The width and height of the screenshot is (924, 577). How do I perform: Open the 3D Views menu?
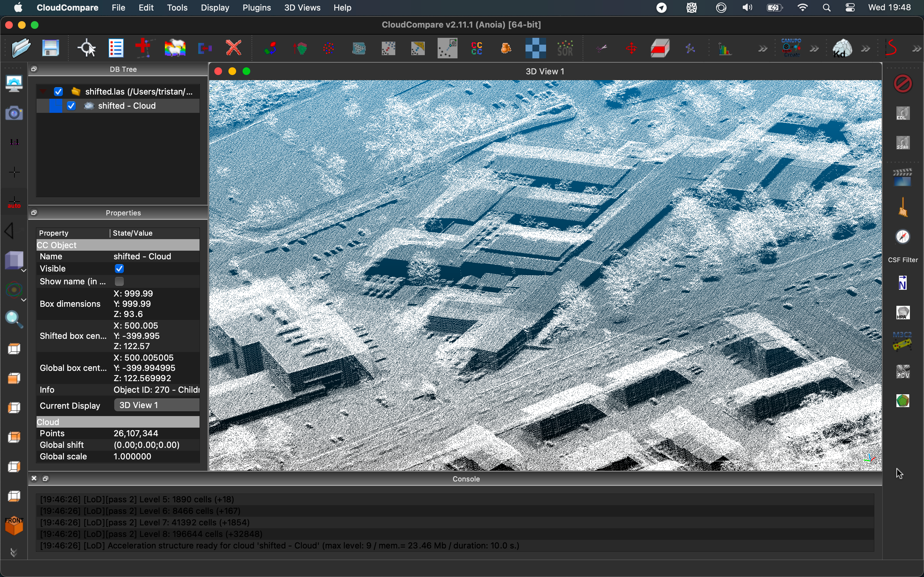tap(303, 8)
